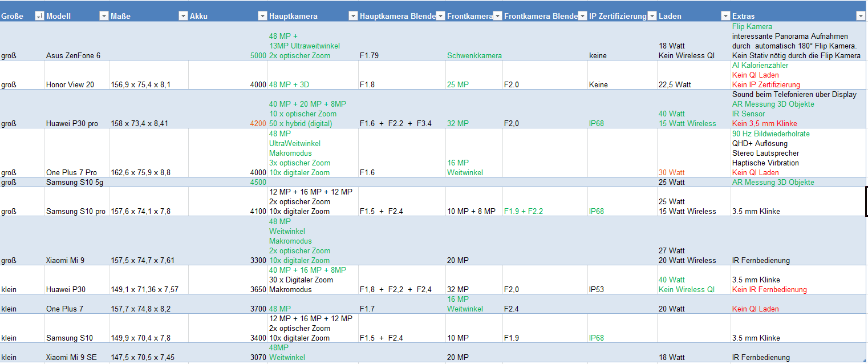This screenshot has width=868, height=364.
Task: Click the '22,5 Watt' Laden cell
Action: 693,75
